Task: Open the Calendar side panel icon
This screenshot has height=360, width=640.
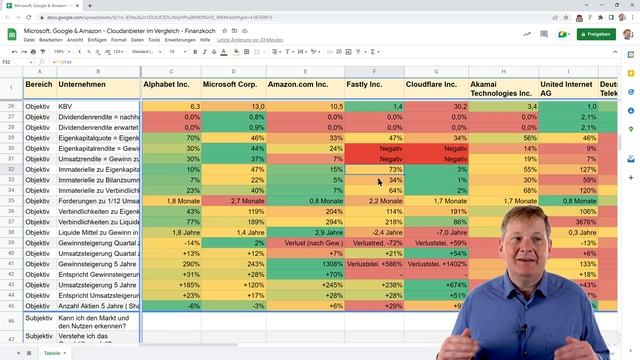Action: (631, 55)
